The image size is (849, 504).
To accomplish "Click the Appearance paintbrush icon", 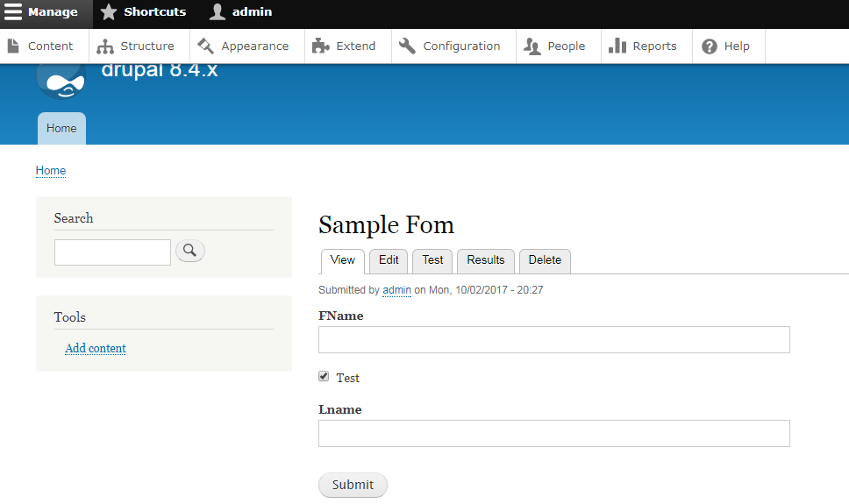I will [x=206, y=46].
